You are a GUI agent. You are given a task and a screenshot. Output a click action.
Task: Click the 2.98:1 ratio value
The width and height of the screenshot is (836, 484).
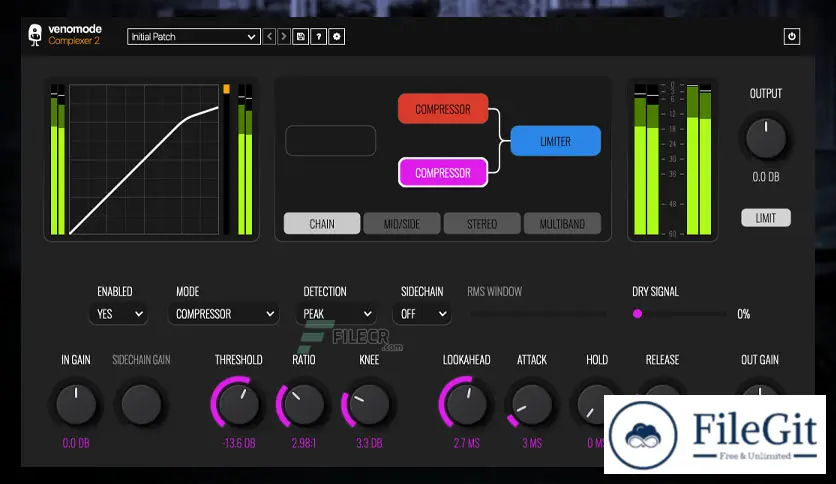click(x=303, y=443)
